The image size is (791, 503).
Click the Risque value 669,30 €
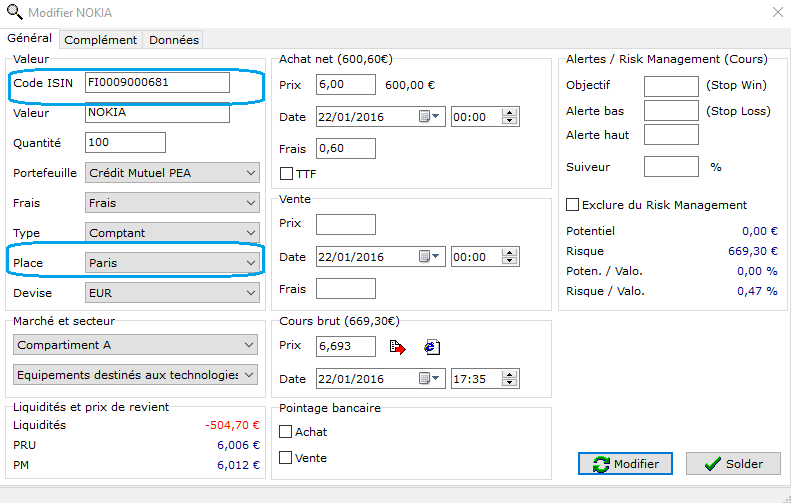click(x=753, y=251)
